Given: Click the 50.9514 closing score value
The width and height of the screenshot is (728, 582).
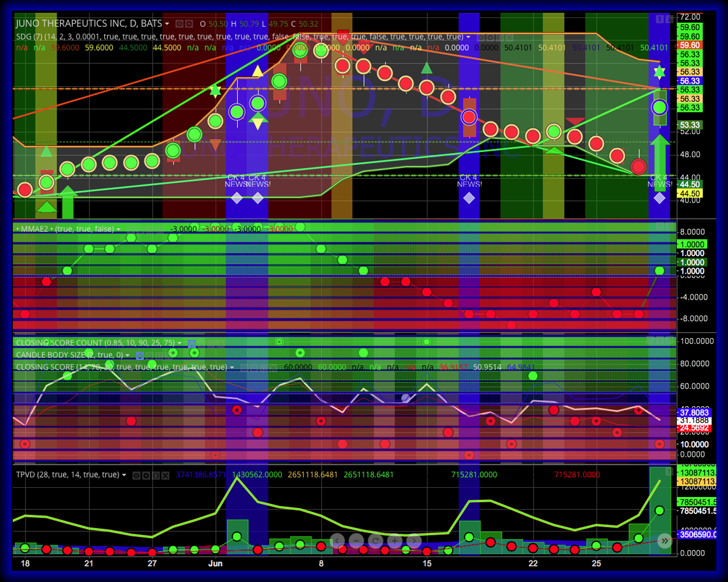Looking at the screenshot, I should (487, 367).
